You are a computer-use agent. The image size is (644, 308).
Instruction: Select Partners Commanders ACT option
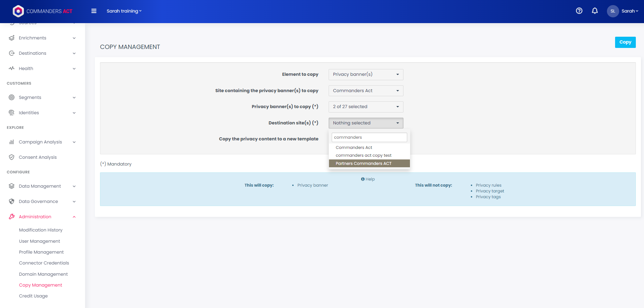[363, 164]
